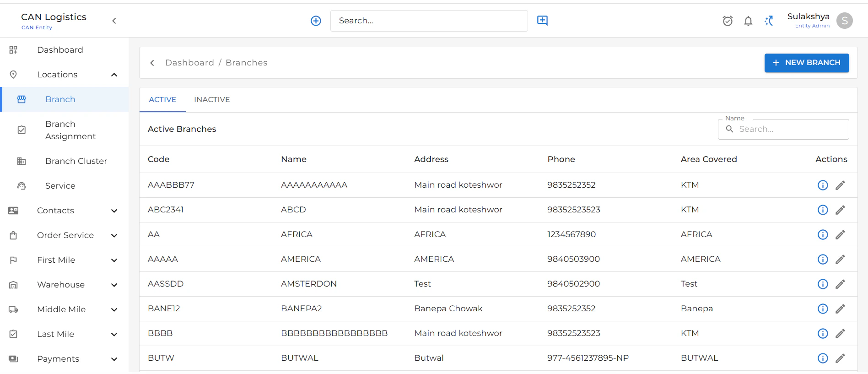Click the Branches breadcrumb

[246, 63]
